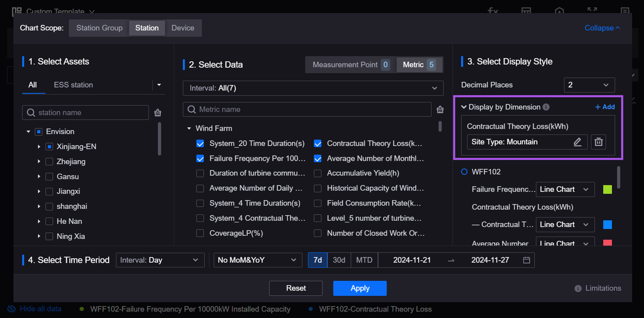Check the Zhejiang station checkbox

click(x=49, y=162)
